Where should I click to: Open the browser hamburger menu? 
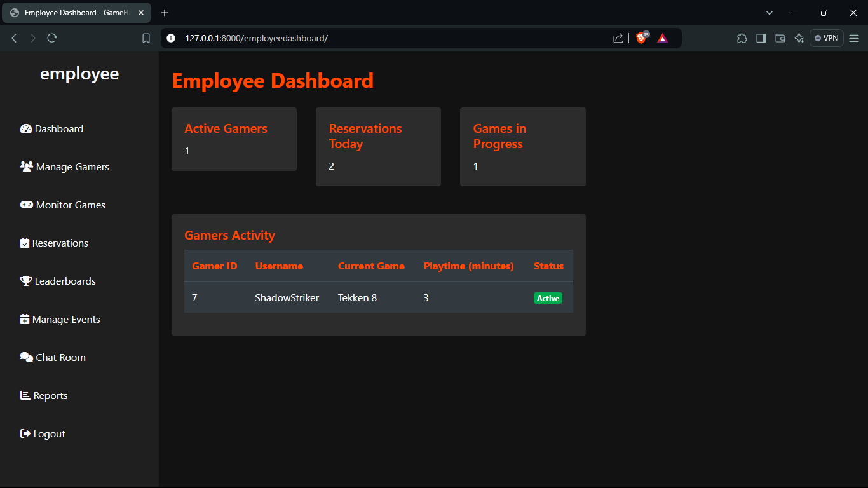pyautogui.click(x=854, y=38)
